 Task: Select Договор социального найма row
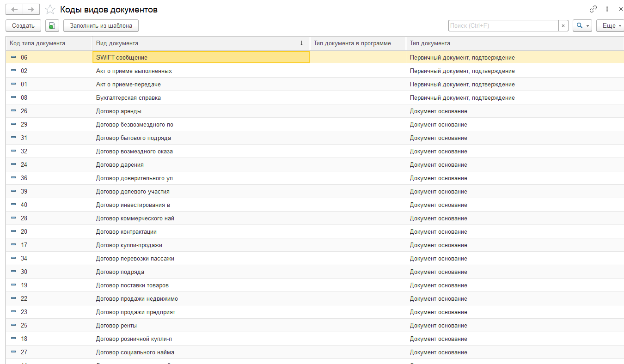[315, 352]
